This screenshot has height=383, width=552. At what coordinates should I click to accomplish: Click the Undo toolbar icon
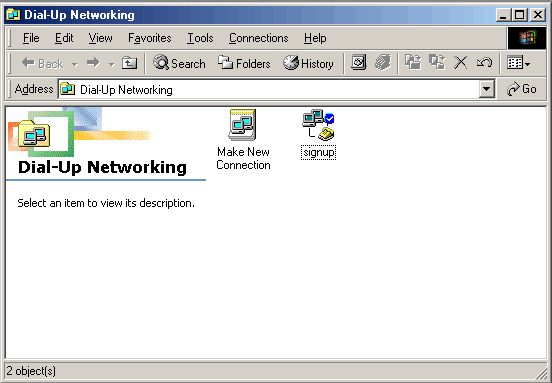click(484, 63)
